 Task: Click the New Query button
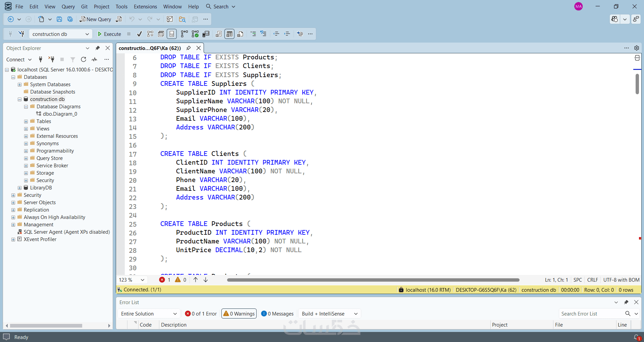(x=95, y=19)
